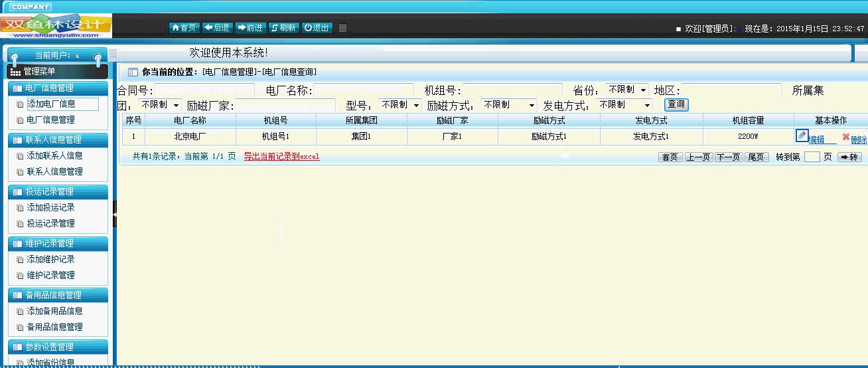Viewport: 868px width, 368px height.
Task: Refresh with the 刷新 button
Action: click(283, 28)
